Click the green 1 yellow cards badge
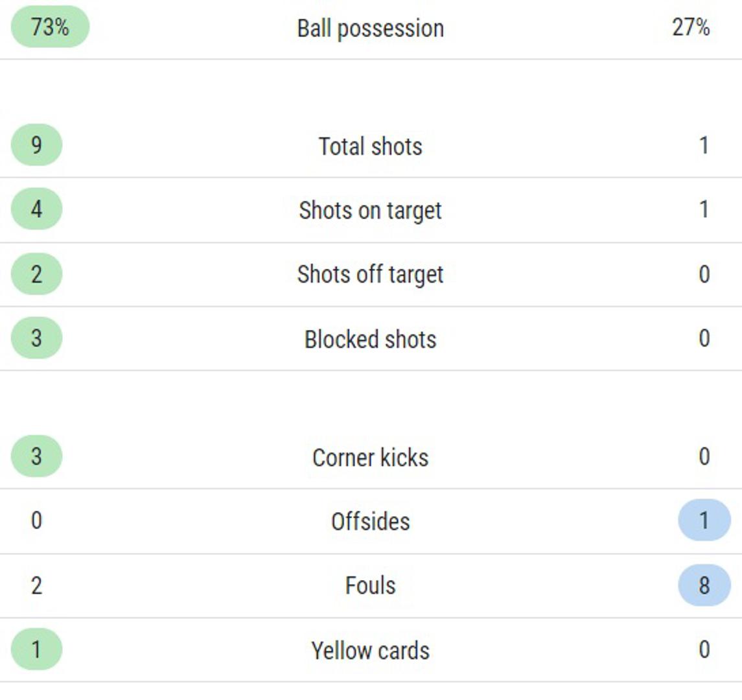The width and height of the screenshot is (742, 700). point(36,649)
